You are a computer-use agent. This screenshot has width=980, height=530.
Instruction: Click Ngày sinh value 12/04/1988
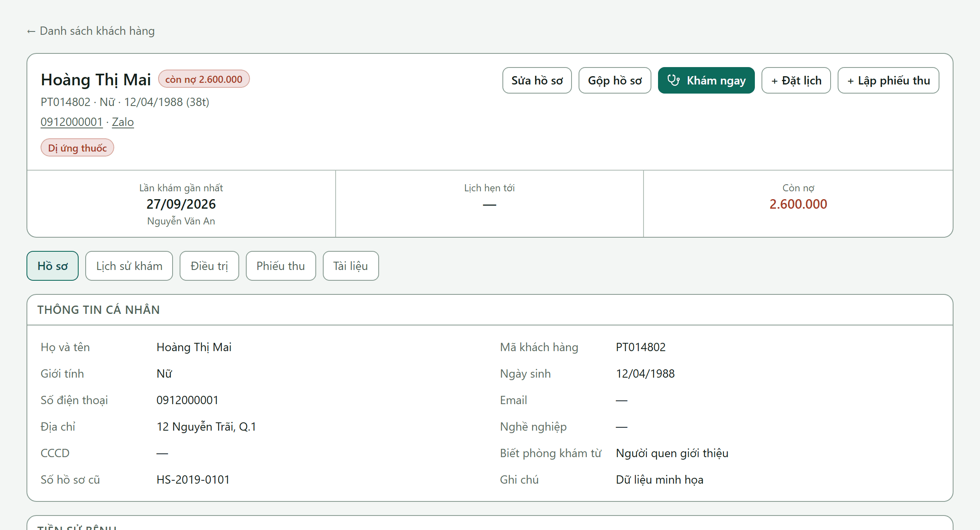tap(645, 373)
